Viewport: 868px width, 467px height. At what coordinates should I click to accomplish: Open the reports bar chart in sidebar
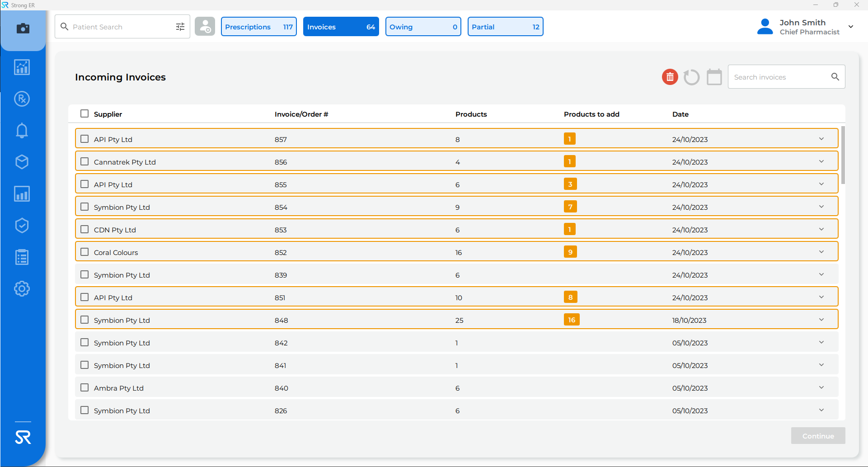(22, 193)
